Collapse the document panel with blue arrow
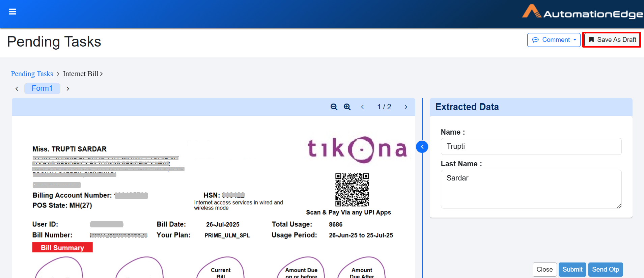The width and height of the screenshot is (644, 278). [x=422, y=147]
